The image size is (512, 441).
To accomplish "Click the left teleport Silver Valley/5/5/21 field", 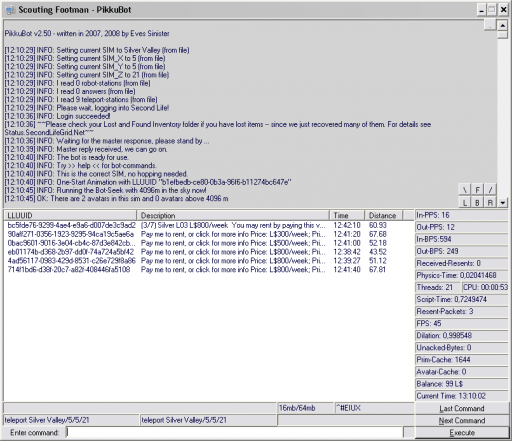I will click(71, 420).
